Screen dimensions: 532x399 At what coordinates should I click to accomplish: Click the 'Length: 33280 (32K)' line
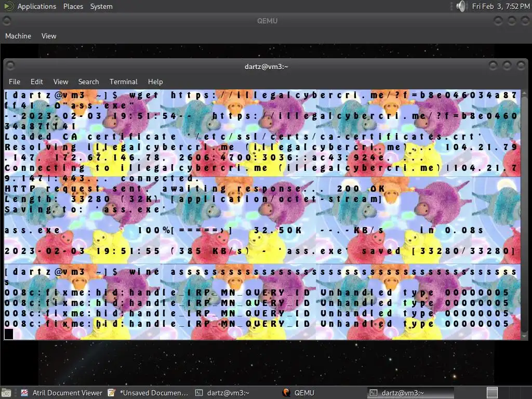(x=193, y=199)
